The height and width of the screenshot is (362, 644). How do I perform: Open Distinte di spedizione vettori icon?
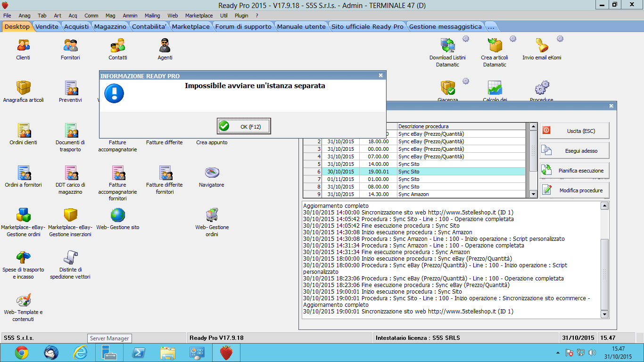[x=70, y=258]
